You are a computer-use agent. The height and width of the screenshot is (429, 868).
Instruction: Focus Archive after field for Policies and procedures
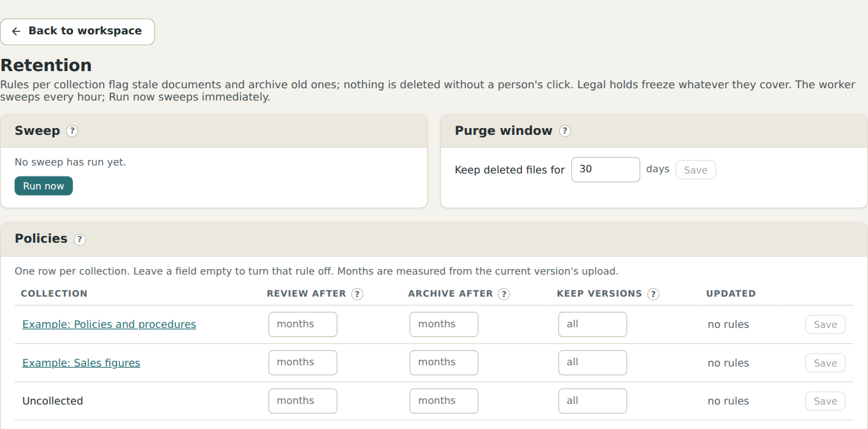(444, 324)
